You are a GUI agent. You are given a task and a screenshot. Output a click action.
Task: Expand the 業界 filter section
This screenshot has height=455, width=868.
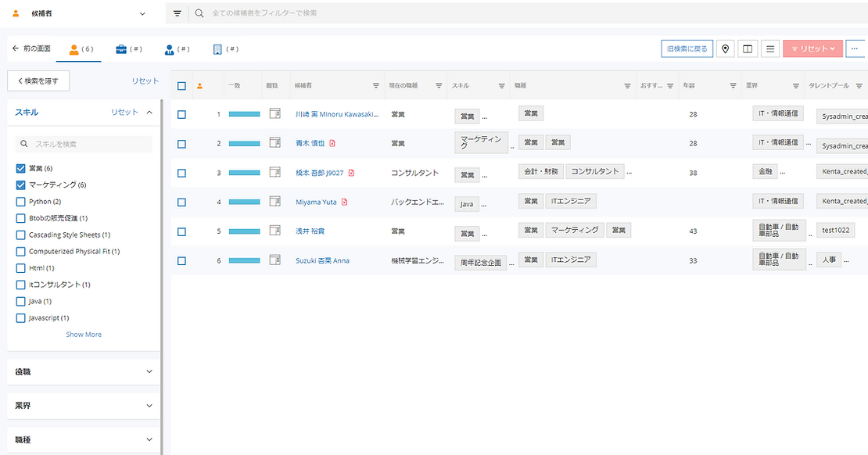pyautogui.click(x=83, y=406)
